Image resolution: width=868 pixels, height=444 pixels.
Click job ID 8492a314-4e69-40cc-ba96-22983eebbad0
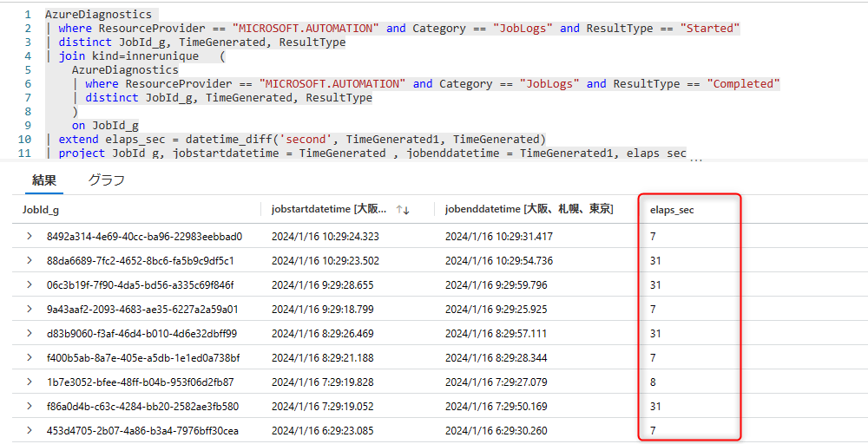tap(144, 237)
